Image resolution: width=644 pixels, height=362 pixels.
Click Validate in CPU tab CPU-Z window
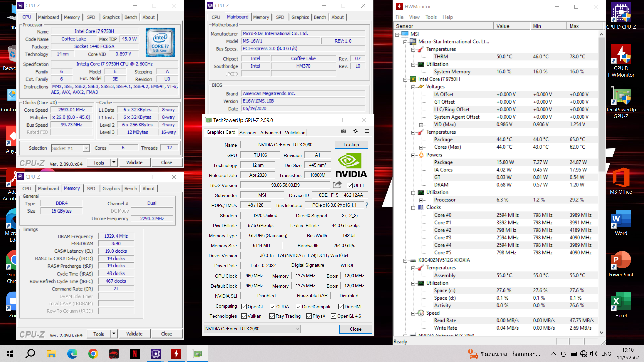[x=134, y=163]
